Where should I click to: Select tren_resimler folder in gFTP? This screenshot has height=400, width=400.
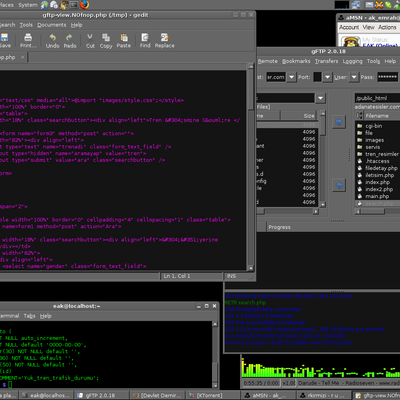[x=382, y=154]
